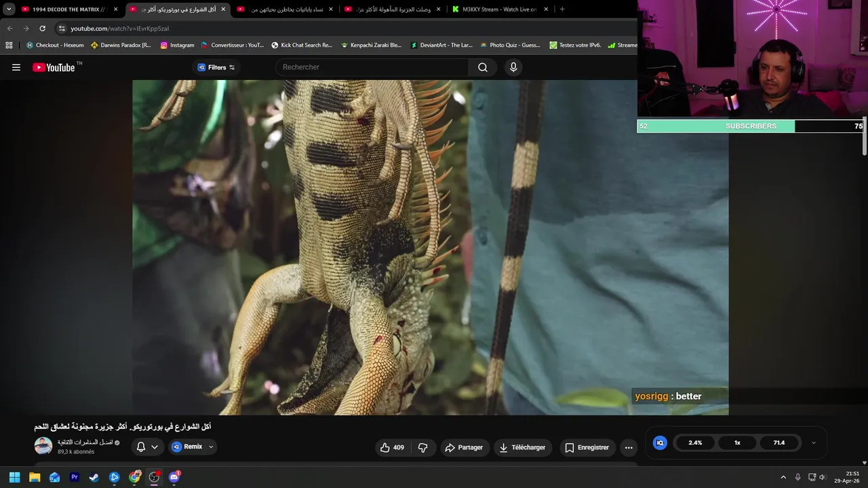Image resolution: width=868 pixels, height=488 pixels.
Task: Start voice search with microphone icon
Action: (x=513, y=67)
